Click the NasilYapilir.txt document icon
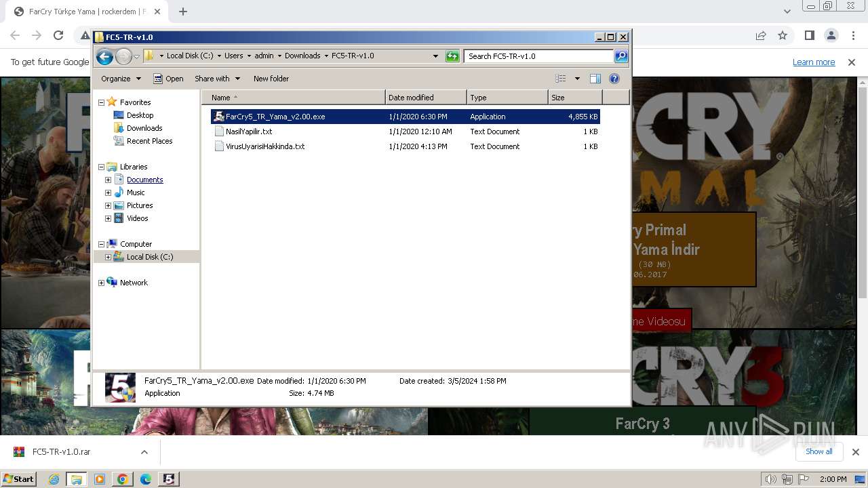This screenshot has height=488, width=868. (219, 131)
